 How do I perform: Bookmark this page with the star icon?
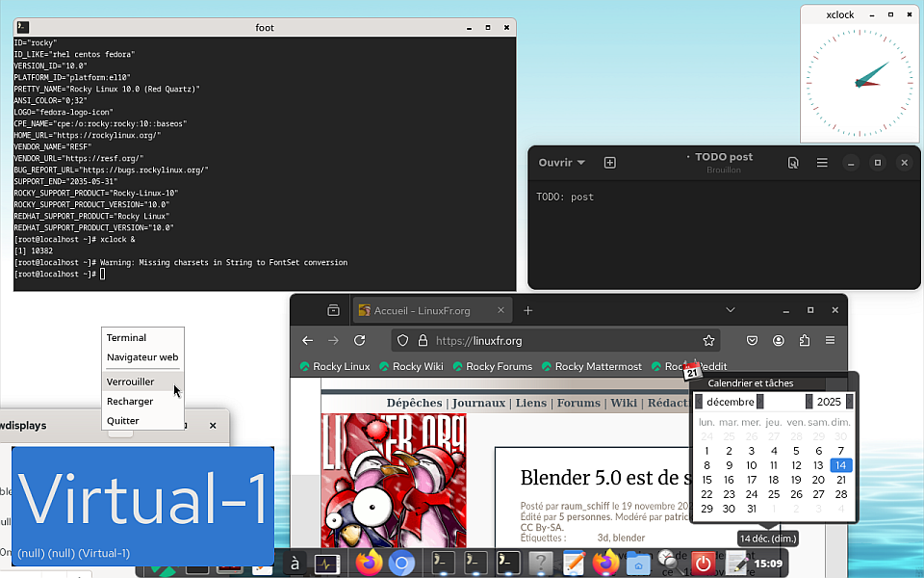[x=708, y=340]
